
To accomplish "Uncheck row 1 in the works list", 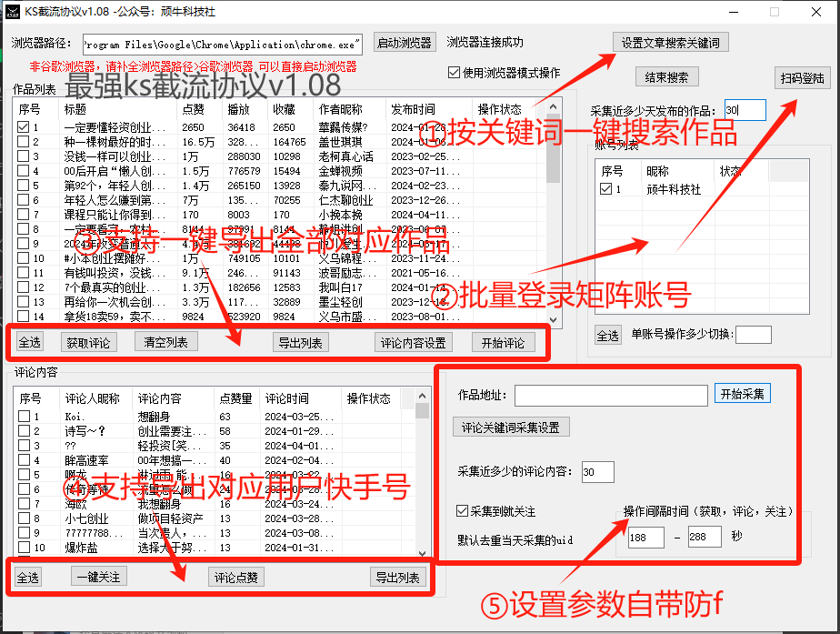I will pos(24,128).
